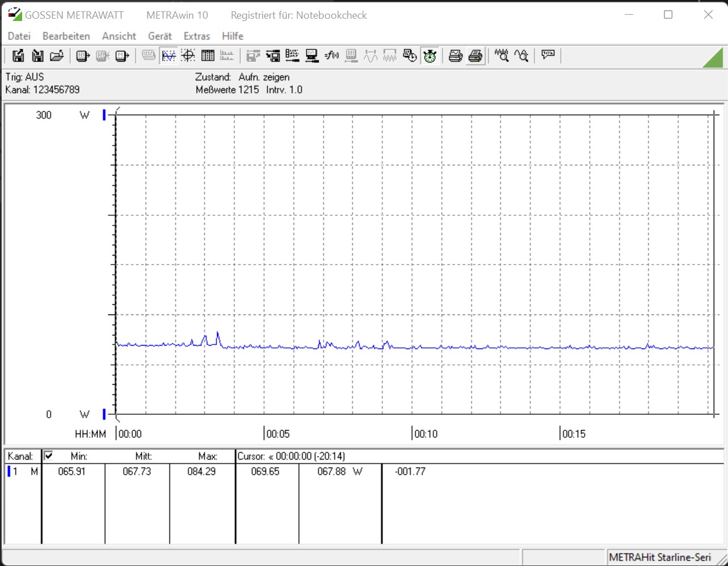Open the Ansicht menu
Image resolution: width=728 pixels, height=566 pixels.
tap(119, 36)
